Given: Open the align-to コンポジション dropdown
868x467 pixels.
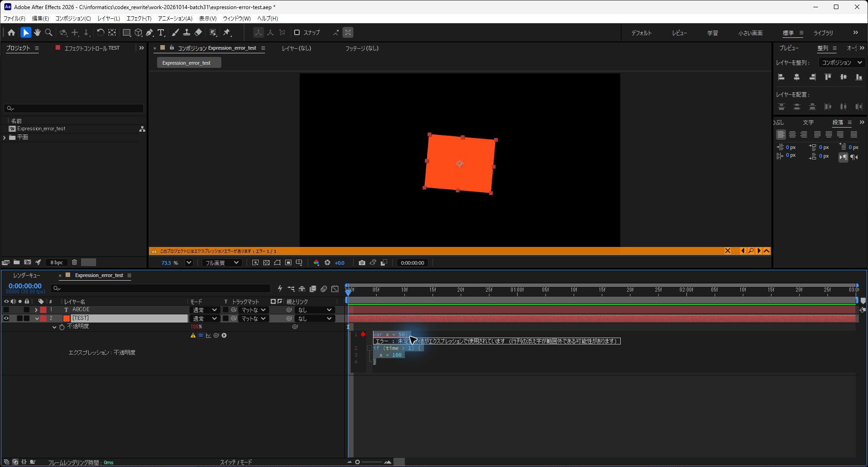Looking at the screenshot, I should 842,62.
